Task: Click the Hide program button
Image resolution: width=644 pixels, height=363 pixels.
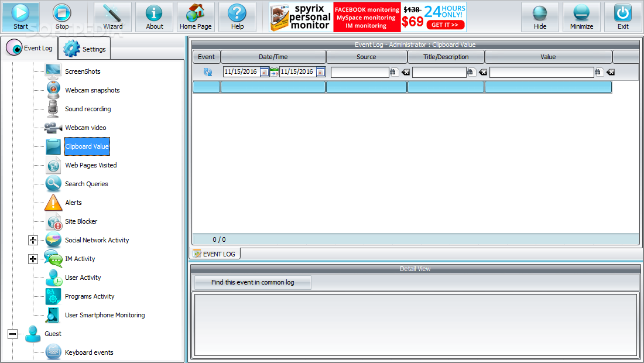Action: (x=540, y=17)
